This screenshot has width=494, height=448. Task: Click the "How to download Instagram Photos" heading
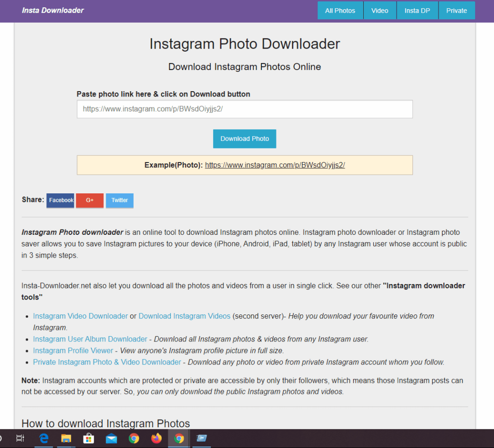pyautogui.click(x=106, y=423)
